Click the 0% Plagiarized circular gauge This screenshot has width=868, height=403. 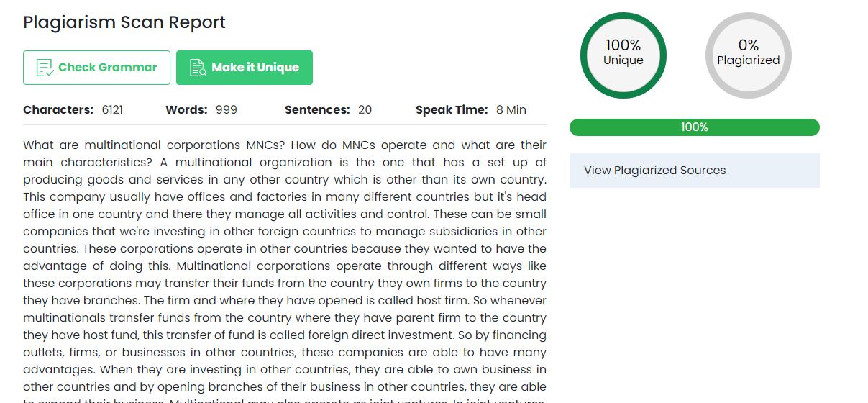point(748,55)
